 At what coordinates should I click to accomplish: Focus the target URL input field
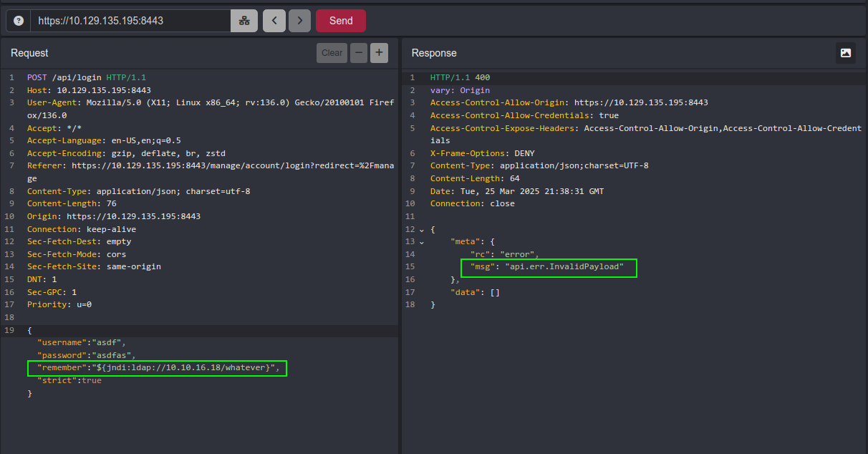(x=130, y=21)
